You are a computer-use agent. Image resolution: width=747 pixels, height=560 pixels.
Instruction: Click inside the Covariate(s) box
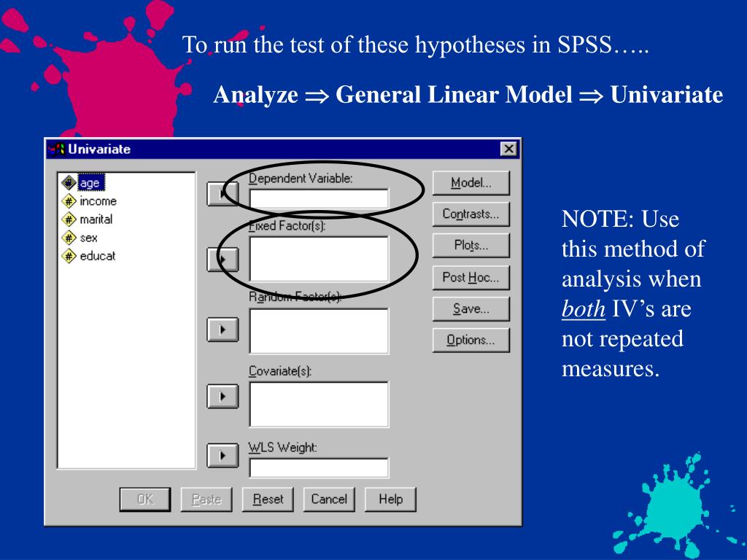[x=319, y=404]
